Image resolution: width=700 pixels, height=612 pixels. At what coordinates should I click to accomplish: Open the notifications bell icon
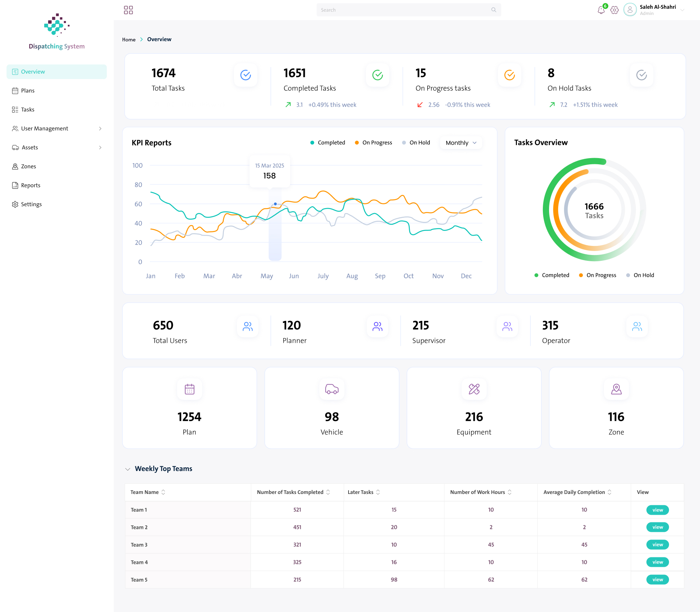[601, 10]
